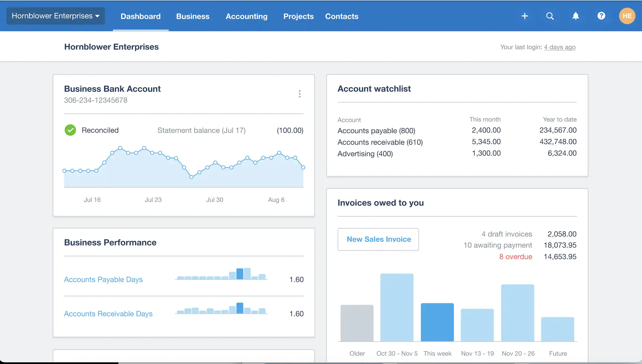
Task: Open the Business menu
Action: pyautogui.click(x=193, y=16)
